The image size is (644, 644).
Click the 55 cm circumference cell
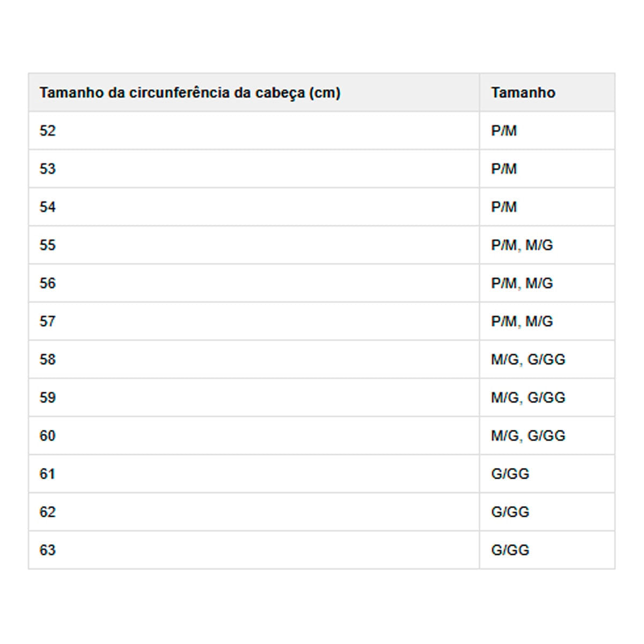tap(48, 245)
